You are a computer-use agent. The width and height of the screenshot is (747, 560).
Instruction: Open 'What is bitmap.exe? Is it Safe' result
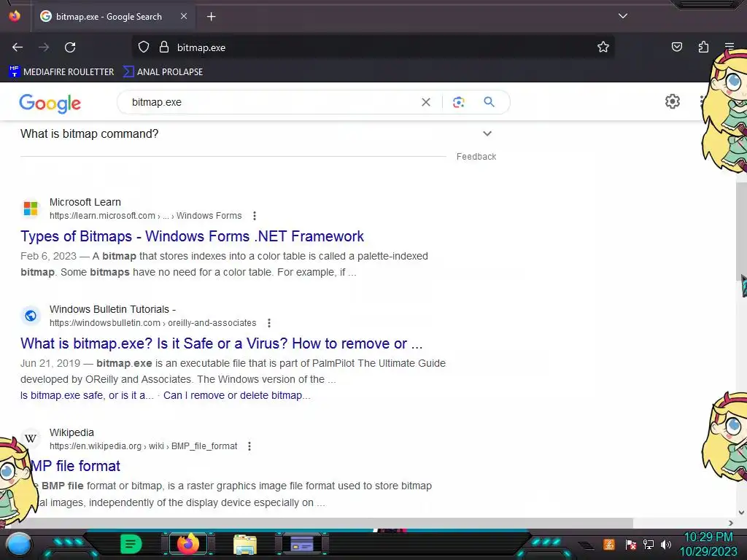(x=222, y=343)
